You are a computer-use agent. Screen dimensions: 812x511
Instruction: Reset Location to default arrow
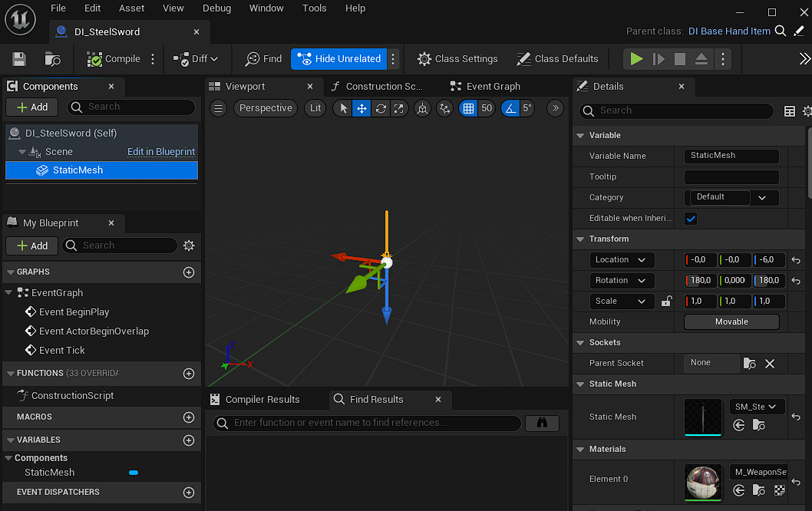(x=797, y=260)
